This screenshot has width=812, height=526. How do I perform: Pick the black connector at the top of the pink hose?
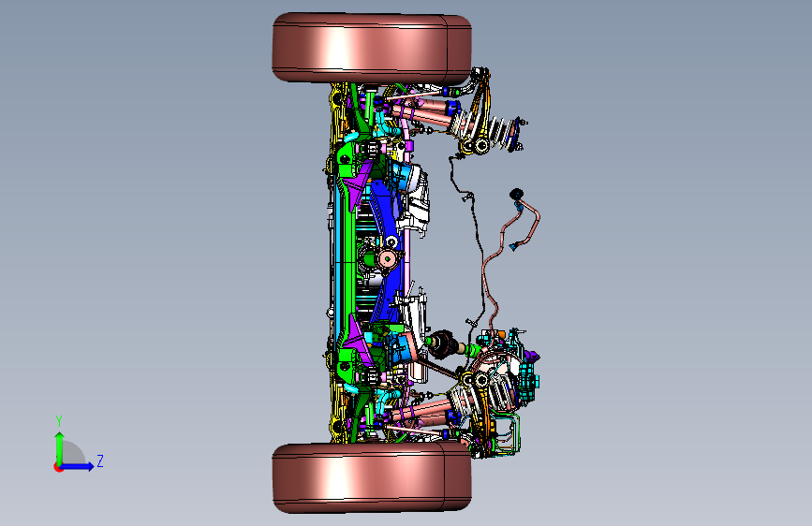pos(516,195)
